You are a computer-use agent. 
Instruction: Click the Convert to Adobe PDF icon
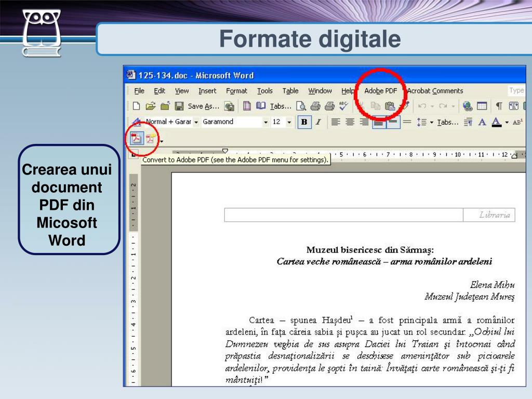[x=137, y=138]
